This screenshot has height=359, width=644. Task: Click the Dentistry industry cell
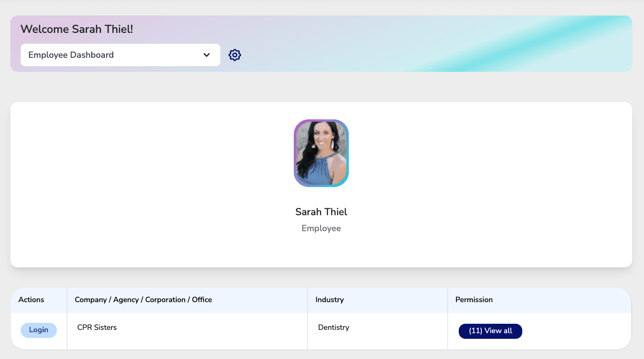[x=333, y=328]
